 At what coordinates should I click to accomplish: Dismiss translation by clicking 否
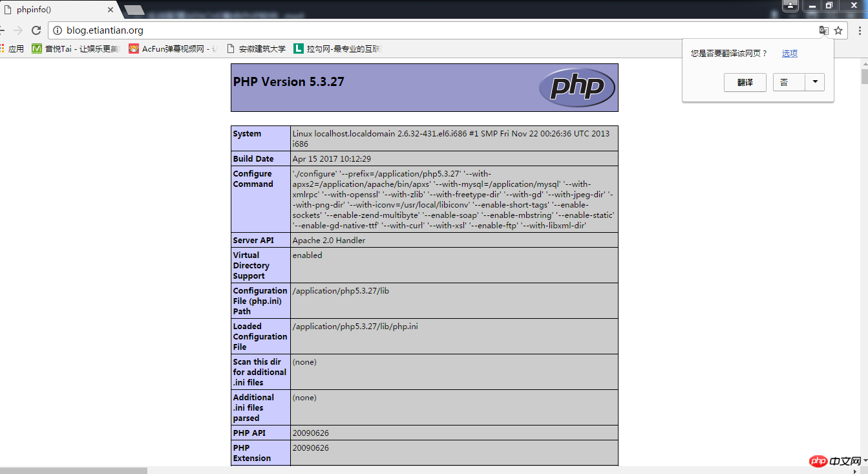788,82
